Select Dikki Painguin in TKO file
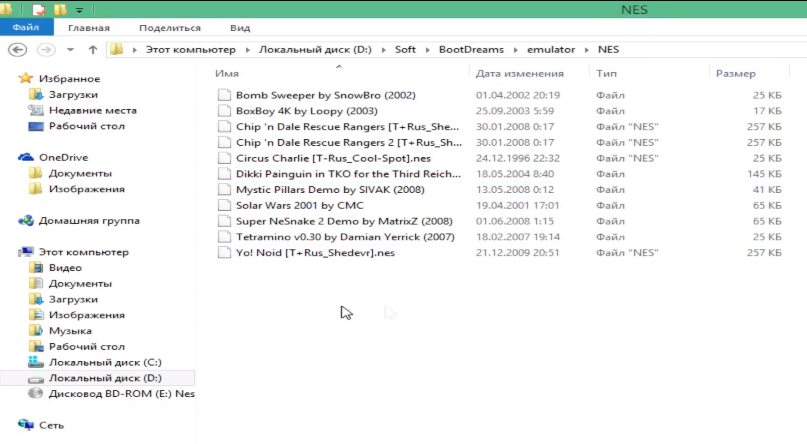Image resolution: width=807 pixels, height=444 pixels. coord(348,174)
